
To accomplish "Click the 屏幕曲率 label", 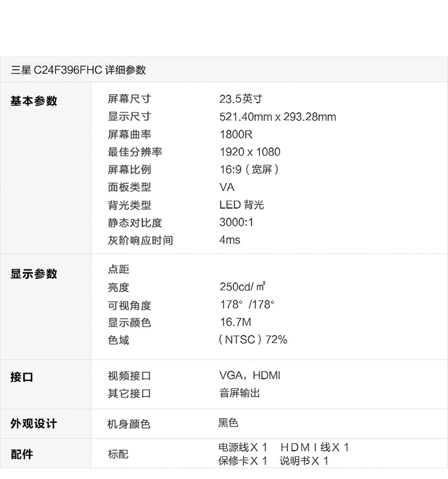I will pyautogui.click(x=130, y=134).
